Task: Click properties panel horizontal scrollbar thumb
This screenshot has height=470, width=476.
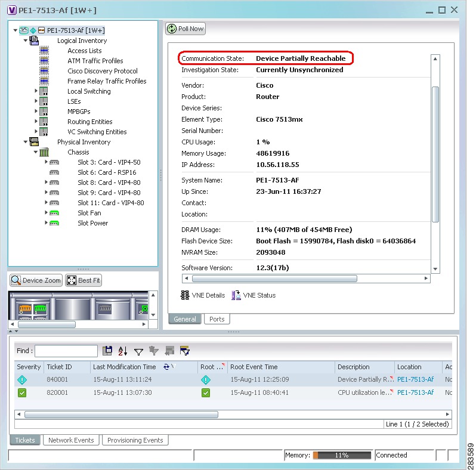Action: (274, 279)
